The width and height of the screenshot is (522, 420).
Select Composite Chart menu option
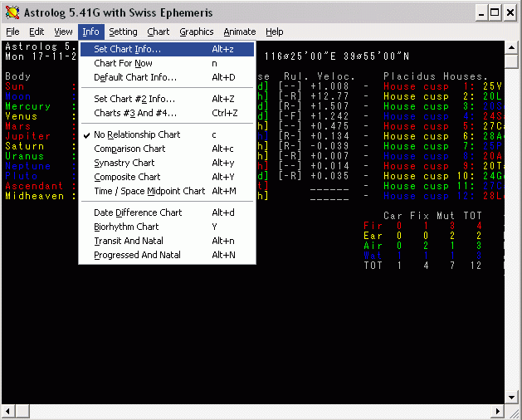pos(167,177)
